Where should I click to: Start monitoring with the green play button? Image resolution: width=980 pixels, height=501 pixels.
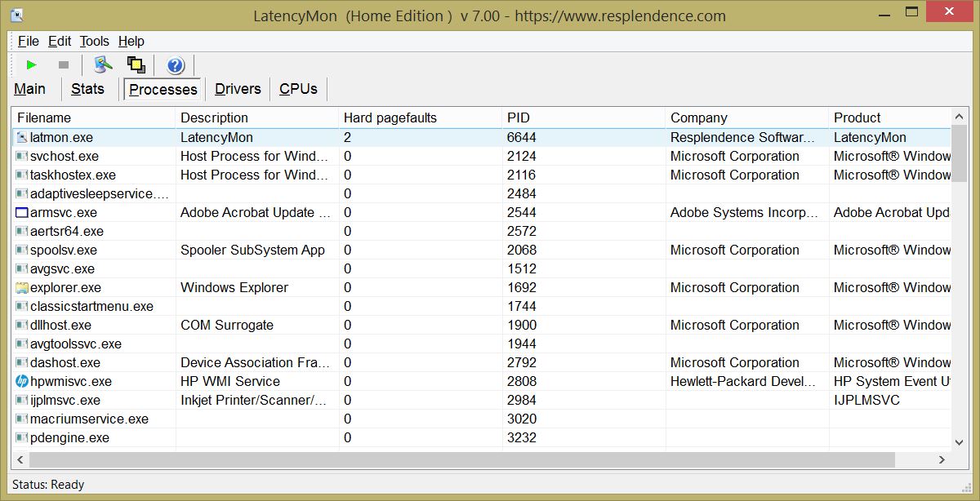pyautogui.click(x=32, y=65)
